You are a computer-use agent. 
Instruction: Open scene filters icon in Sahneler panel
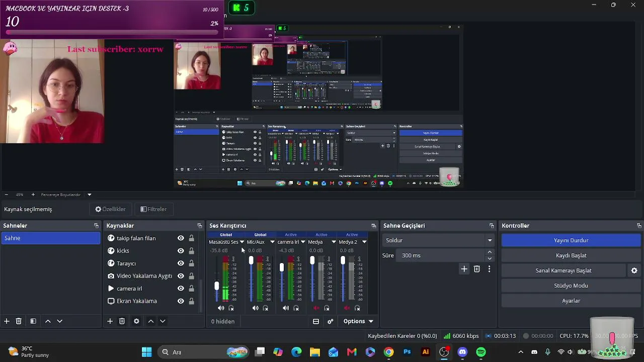[x=33, y=321]
